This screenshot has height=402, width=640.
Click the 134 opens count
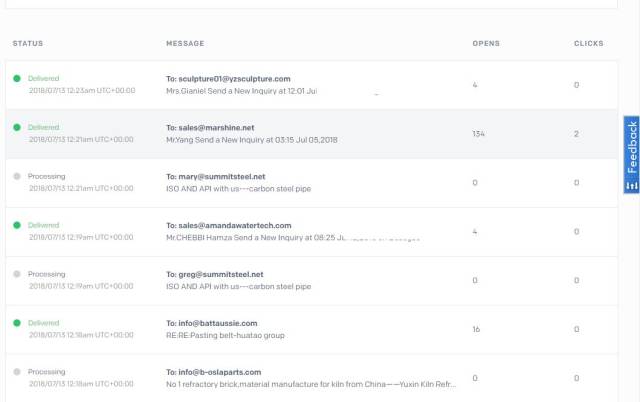point(478,134)
